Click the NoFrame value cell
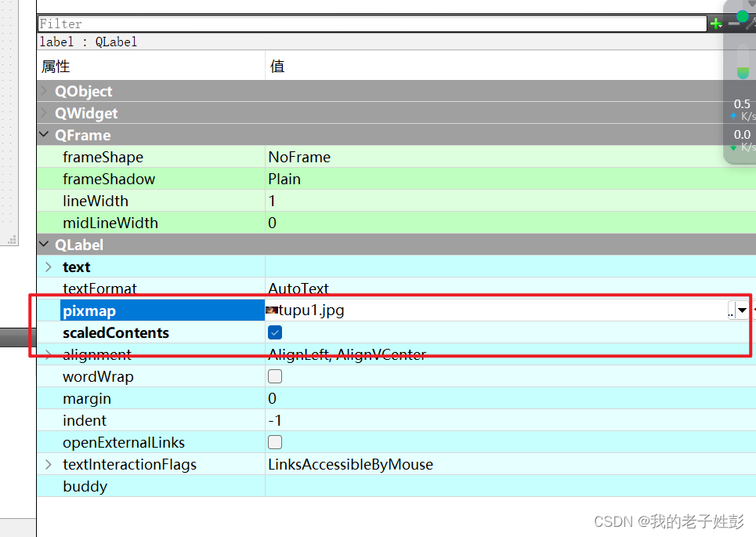 pos(299,158)
